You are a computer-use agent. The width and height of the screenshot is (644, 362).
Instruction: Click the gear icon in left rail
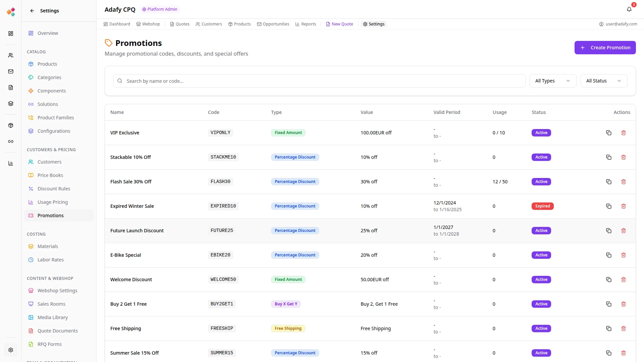click(11, 350)
